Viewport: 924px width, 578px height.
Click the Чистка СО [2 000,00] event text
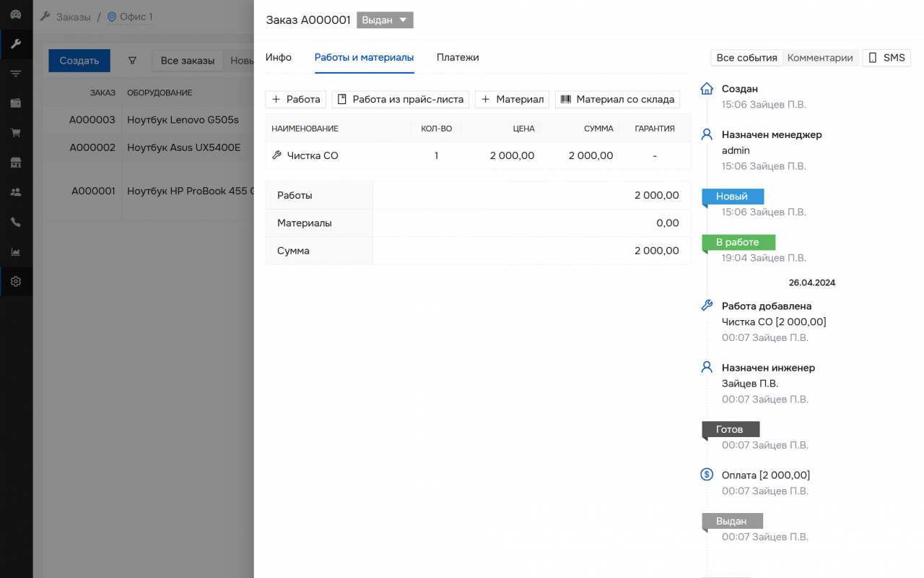(x=774, y=322)
